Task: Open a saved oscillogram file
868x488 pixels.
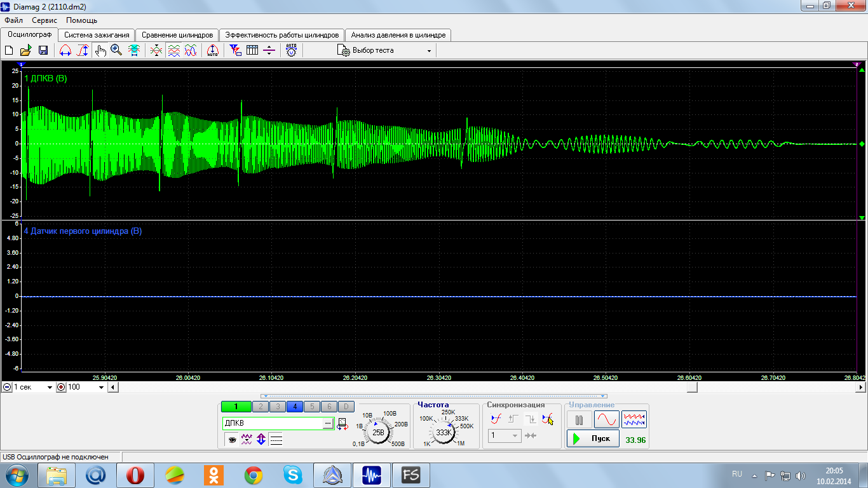Action: click(x=26, y=50)
